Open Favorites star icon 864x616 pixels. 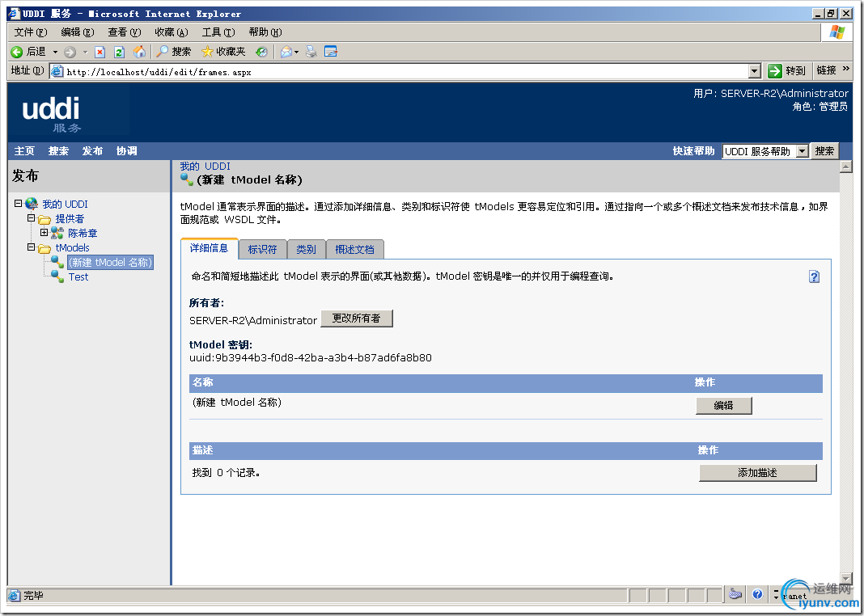click(207, 52)
